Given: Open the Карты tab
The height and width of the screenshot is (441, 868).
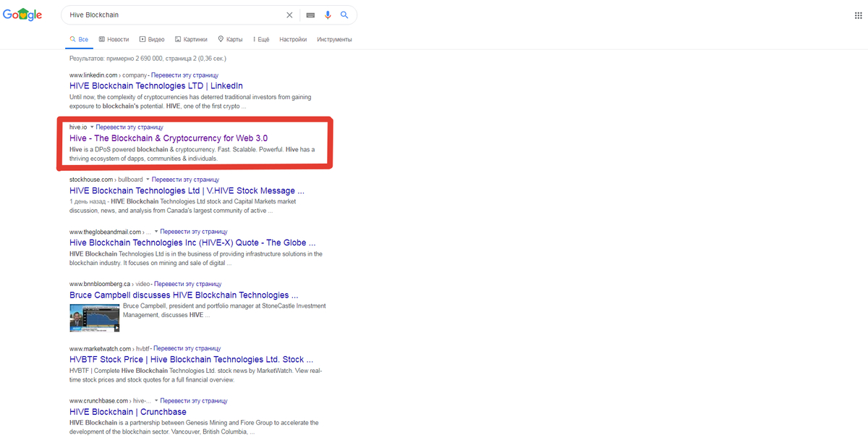Looking at the screenshot, I should tap(230, 39).
